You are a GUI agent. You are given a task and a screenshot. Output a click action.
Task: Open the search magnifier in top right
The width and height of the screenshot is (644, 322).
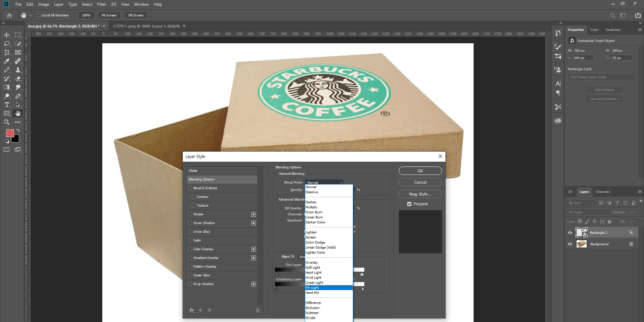coord(612,15)
